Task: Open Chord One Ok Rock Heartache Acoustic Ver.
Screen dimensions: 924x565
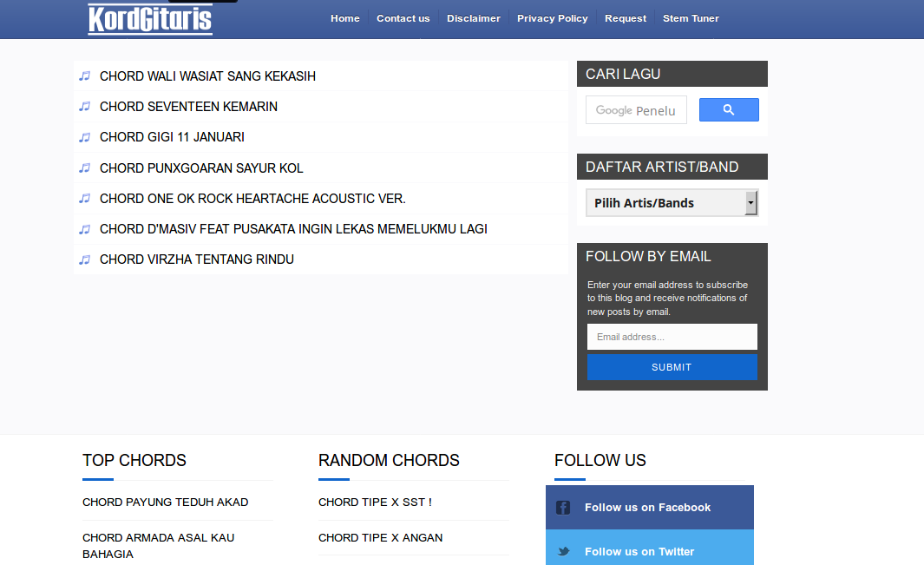Action: tap(252, 198)
